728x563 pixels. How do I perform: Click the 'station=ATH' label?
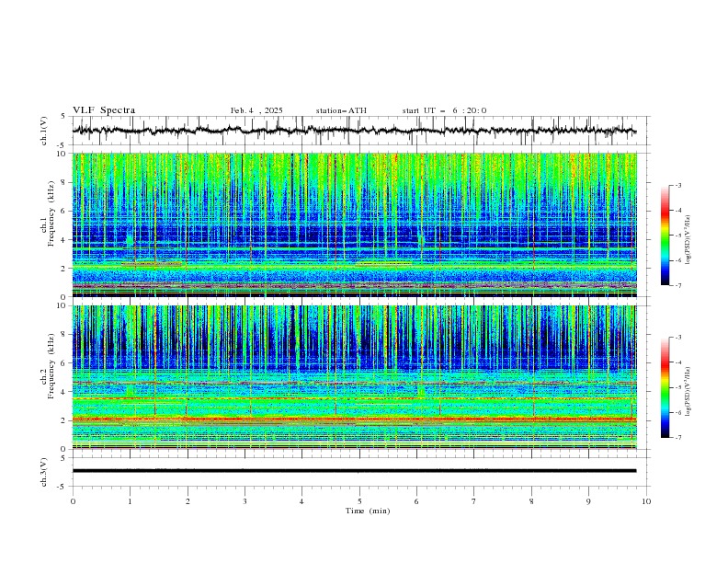coord(341,110)
